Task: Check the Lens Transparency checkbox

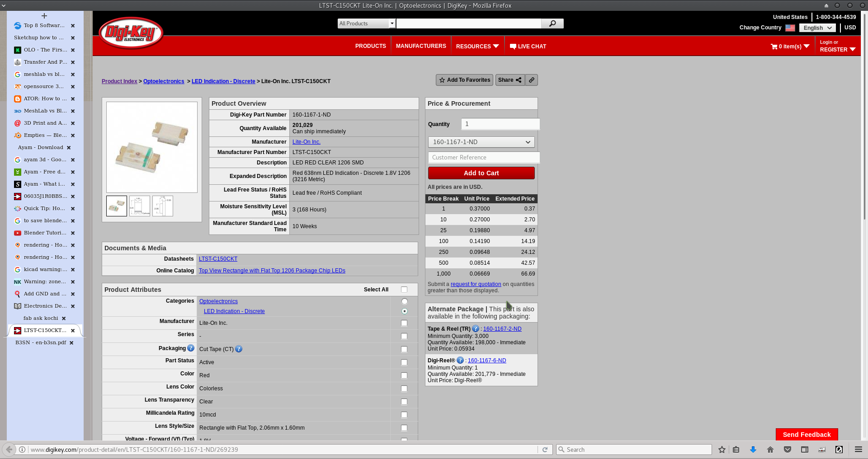Action: click(404, 402)
